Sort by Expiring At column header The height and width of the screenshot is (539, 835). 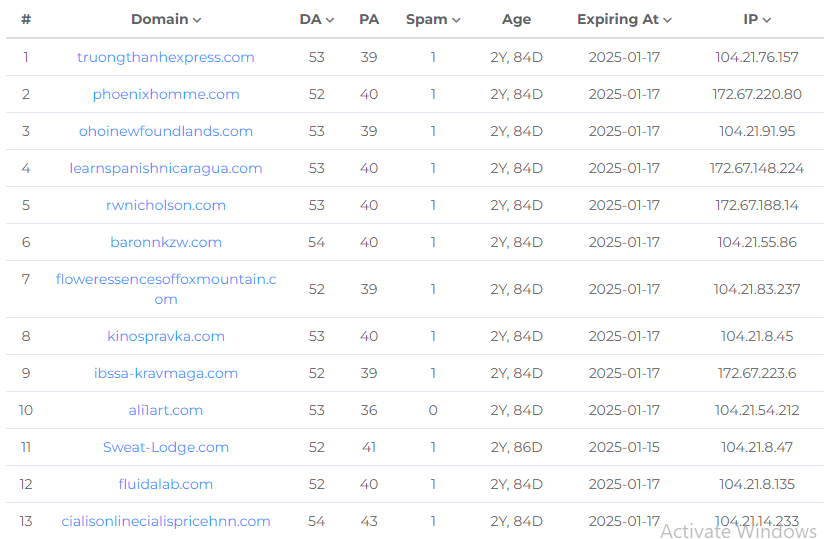624,19
